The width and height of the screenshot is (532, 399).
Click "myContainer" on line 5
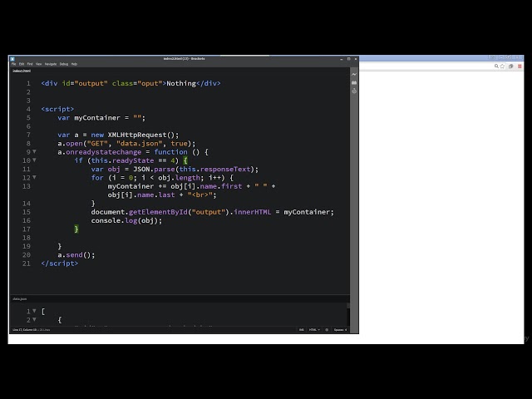[x=97, y=118]
